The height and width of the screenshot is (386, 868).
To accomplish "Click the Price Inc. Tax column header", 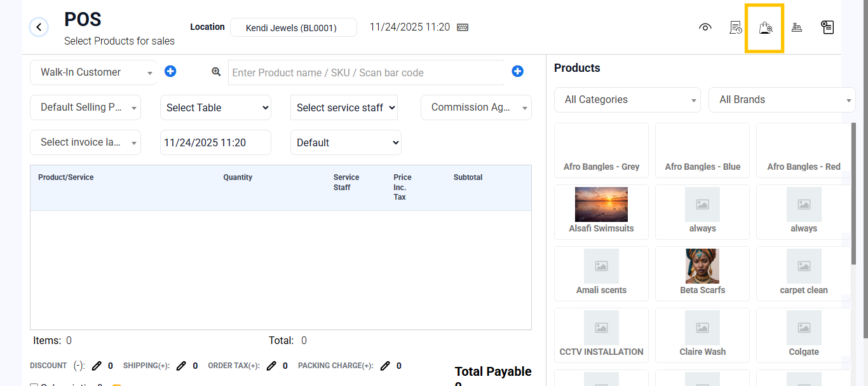I will click(x=402, y=187).
